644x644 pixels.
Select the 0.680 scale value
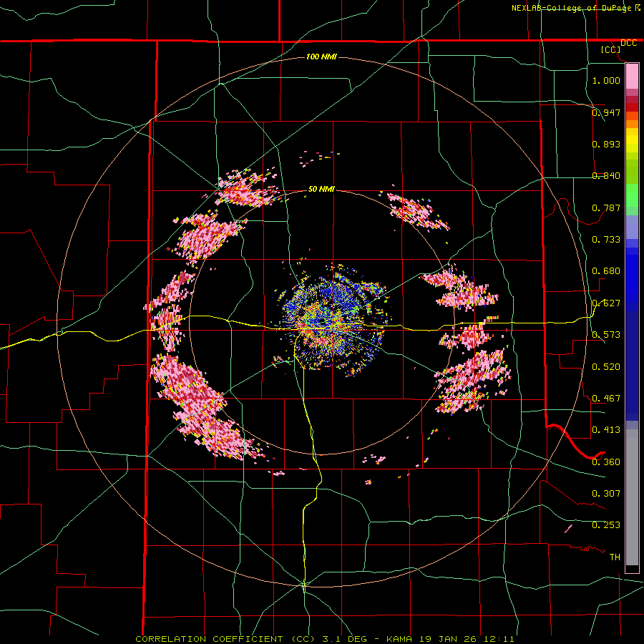606,271
